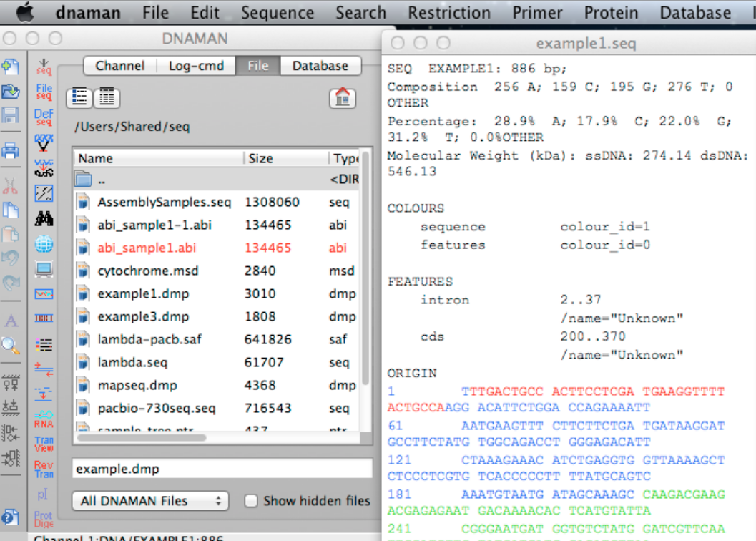
Task: Select AssemblySamples.seq in file list
Action: (x=217, y=203)
